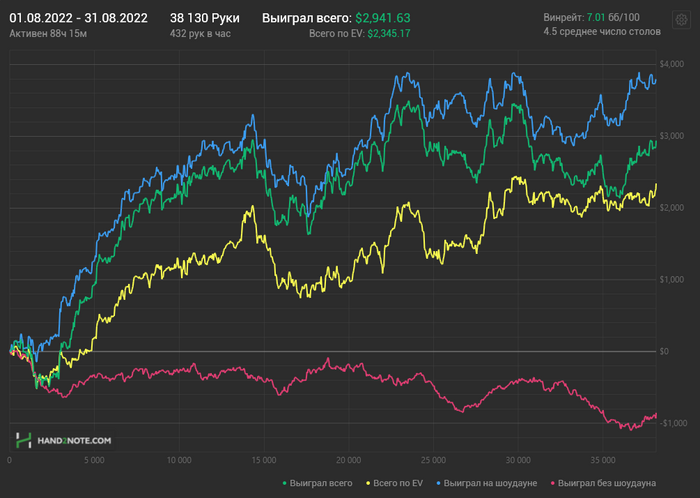Click the 15 000 x-axis label

pos(264,460)
